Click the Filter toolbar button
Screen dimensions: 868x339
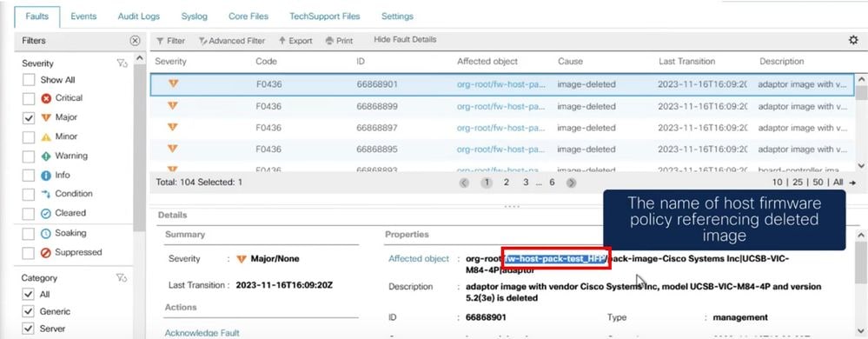170,41
